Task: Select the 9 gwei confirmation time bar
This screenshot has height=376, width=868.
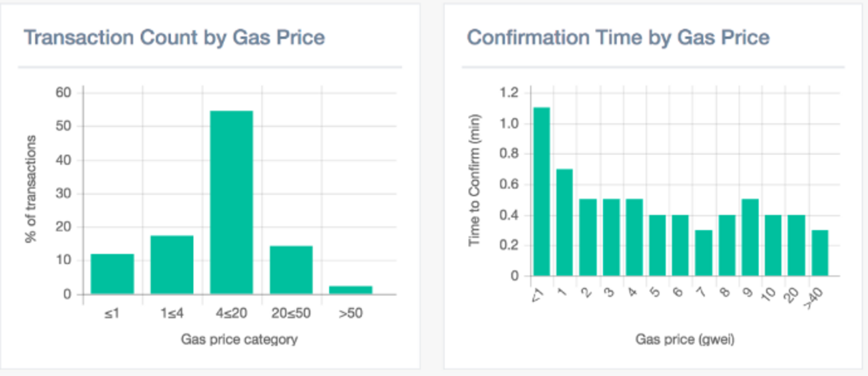Action: point(750,238)
